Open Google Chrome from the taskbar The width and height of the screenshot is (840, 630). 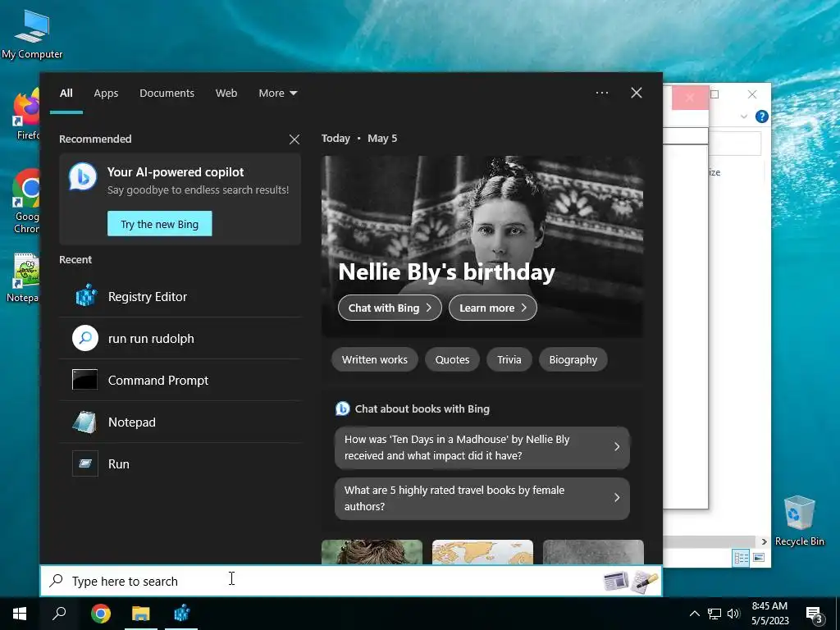coord(101,614)
